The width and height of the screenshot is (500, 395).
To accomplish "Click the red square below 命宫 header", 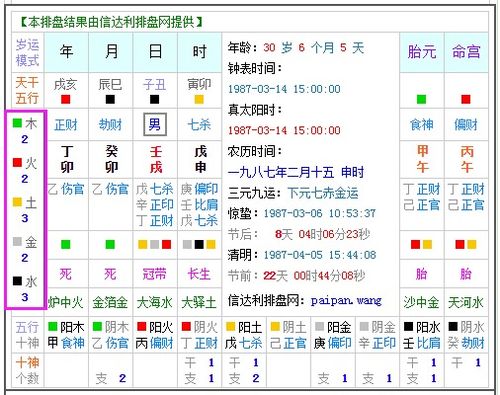I will [466, 99].
